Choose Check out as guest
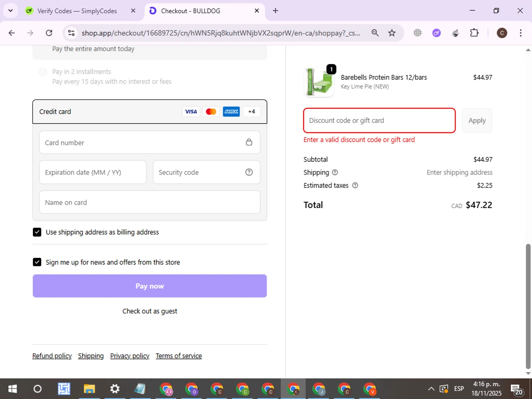 [x=150, y=311]
